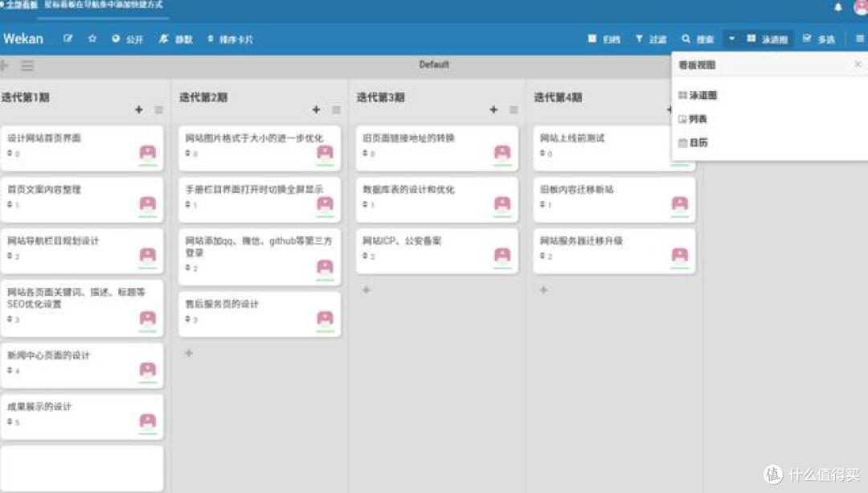The width and height of the screenshot is (868, 493).
Task: Open the card 网站ICP、公安备案
Action: pos(437,251)
